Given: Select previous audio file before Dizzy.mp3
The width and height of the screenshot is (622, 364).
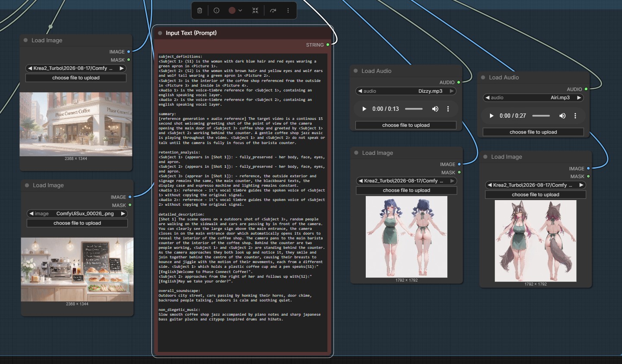Looking at the screenshot, I should (x=360, y=91).
